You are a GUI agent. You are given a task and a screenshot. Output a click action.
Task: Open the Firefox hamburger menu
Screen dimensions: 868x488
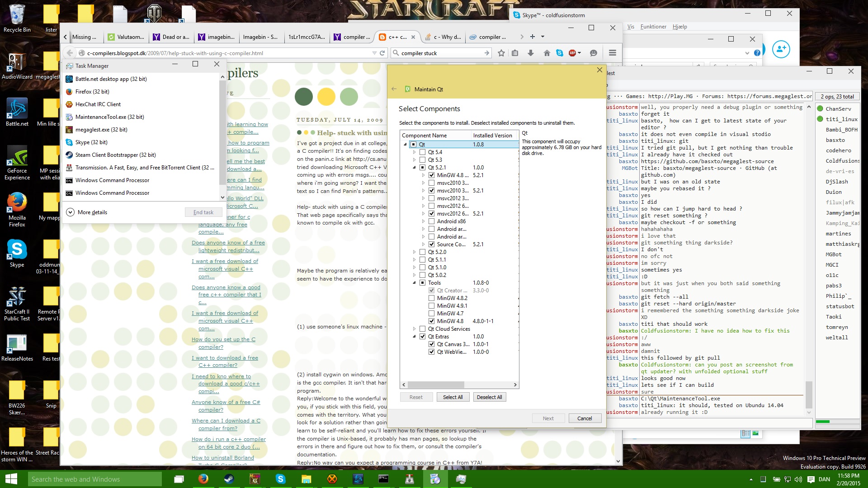pos(613,53)
